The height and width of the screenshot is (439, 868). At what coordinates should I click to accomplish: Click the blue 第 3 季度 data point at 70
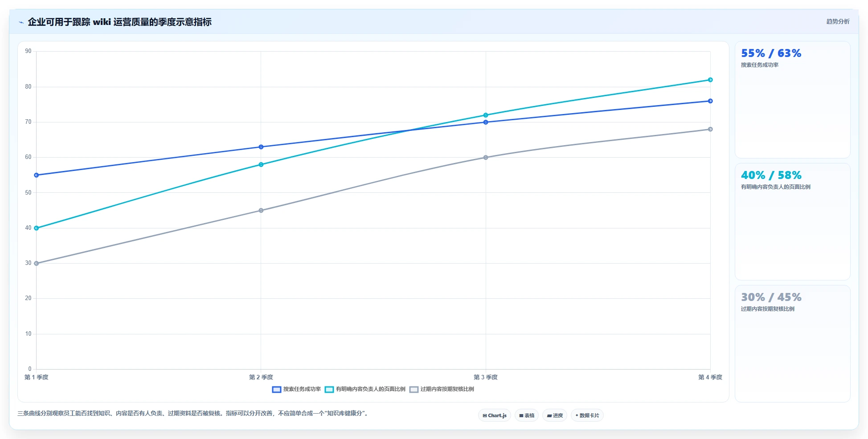[486, 122]
